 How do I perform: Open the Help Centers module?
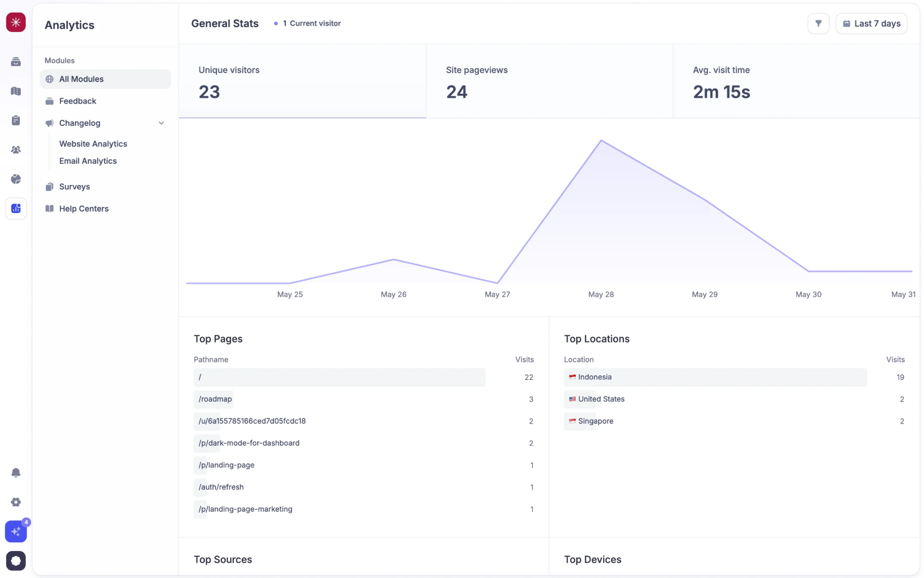pos(105,209)
